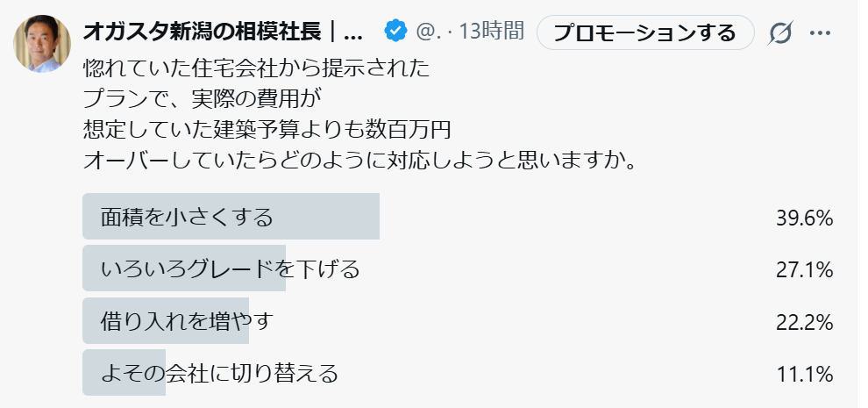Select poll option いろいろグレードを下げる
The image size is (868, 408).
[230, 269]
